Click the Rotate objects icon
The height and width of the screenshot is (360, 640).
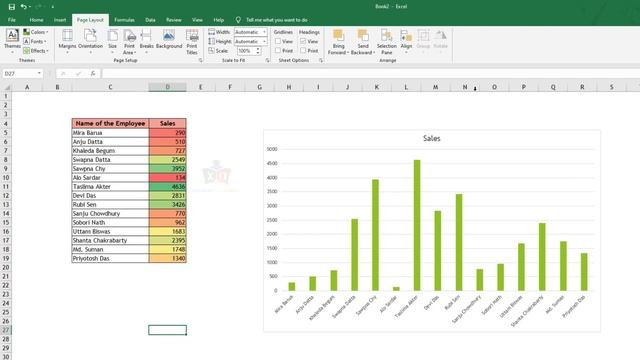click(x=440, y=36)
